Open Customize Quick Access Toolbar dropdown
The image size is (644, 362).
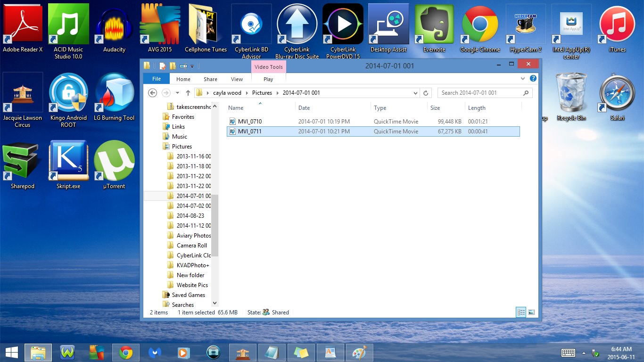pos(192,66)
